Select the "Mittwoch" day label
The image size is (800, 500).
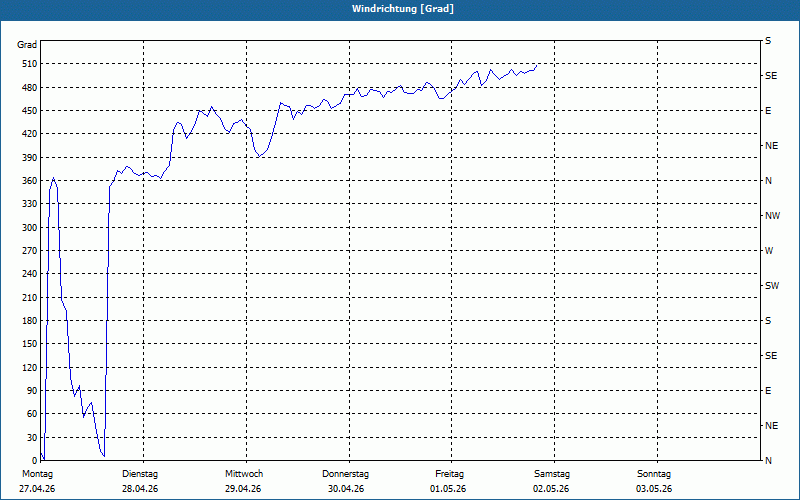pos(244,474)
